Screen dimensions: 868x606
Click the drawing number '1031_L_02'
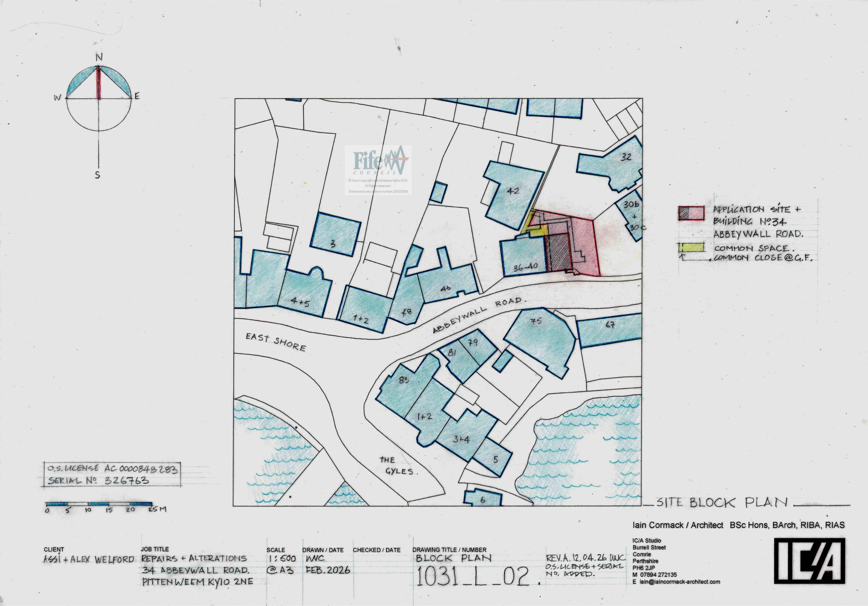473,577
